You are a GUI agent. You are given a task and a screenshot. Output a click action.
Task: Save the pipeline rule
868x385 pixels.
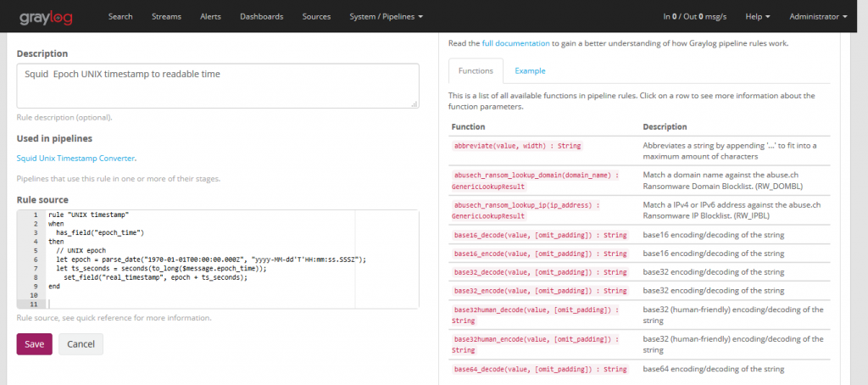pos(34,344)
